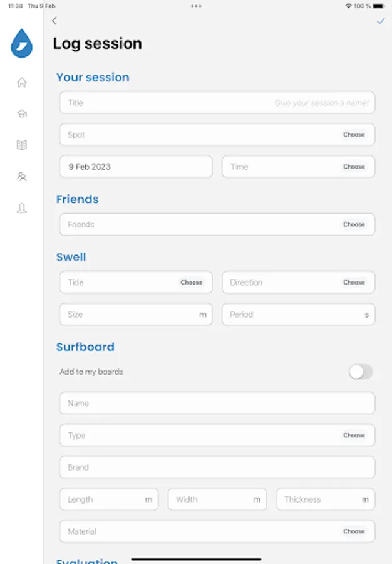
Task: Open the graduation cap lessons icon
Action: point(22,113)
